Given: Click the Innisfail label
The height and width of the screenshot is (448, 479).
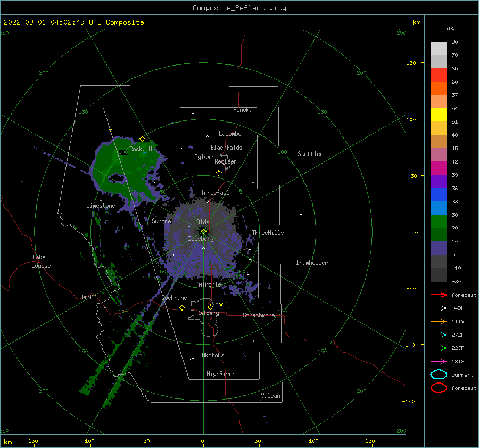Looking at the screenshot, I should 215,193.
